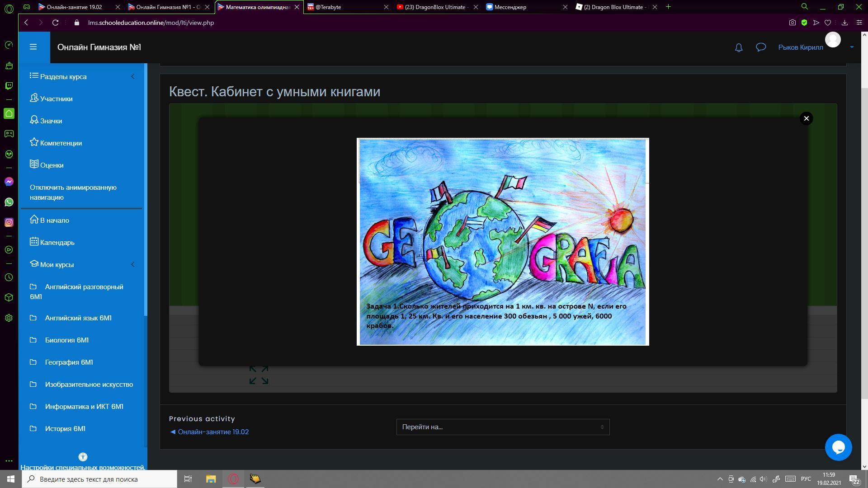Open the Перейти на... dropdown

(503, 427)
